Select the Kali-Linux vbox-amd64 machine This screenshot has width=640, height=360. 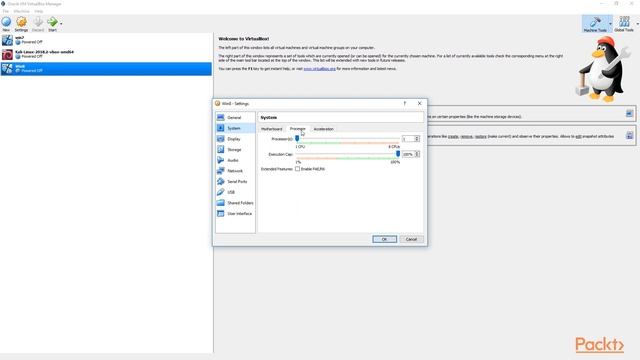[x=106, y=54]
